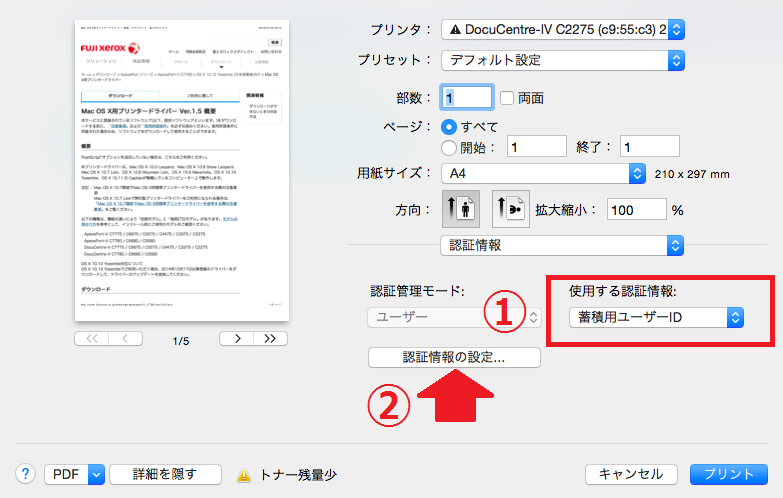The height and width of the screenshot is (498, 783).
Task: Click the 認証情報の設定 button
Action: click(x=454, y=357)
